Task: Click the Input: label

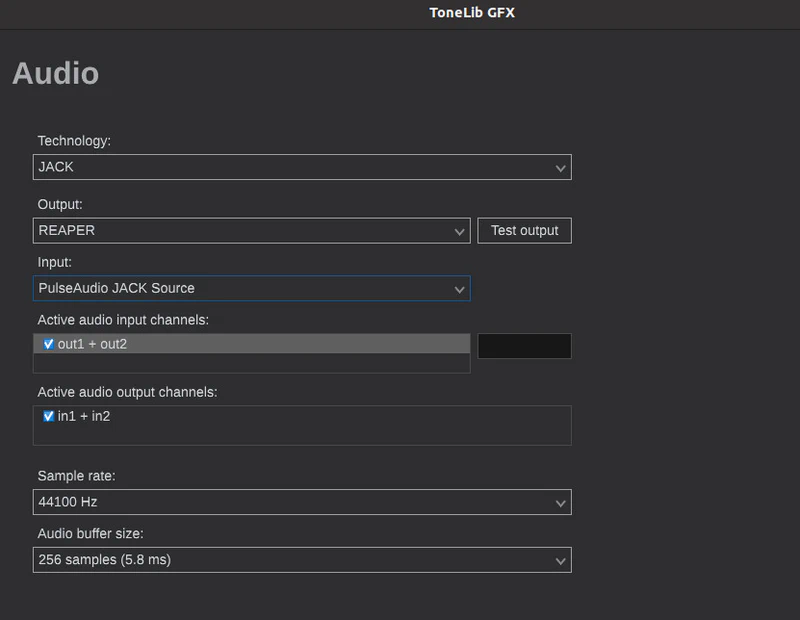Action: point(55,262)
